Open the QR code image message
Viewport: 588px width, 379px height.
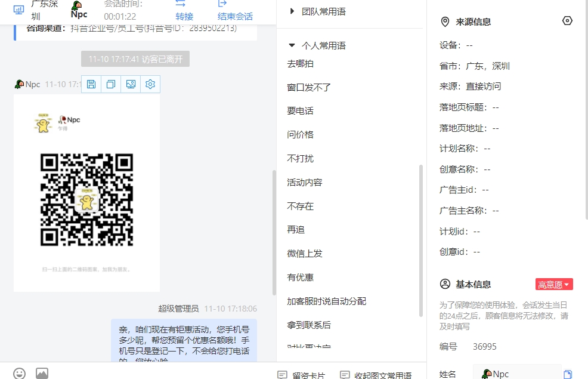point(86,193)
